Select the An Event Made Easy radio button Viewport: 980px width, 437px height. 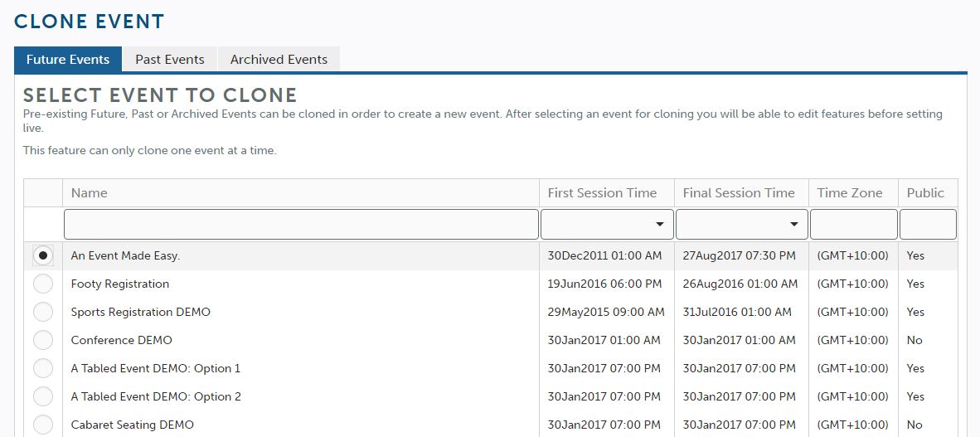click(x=43, y=255)
